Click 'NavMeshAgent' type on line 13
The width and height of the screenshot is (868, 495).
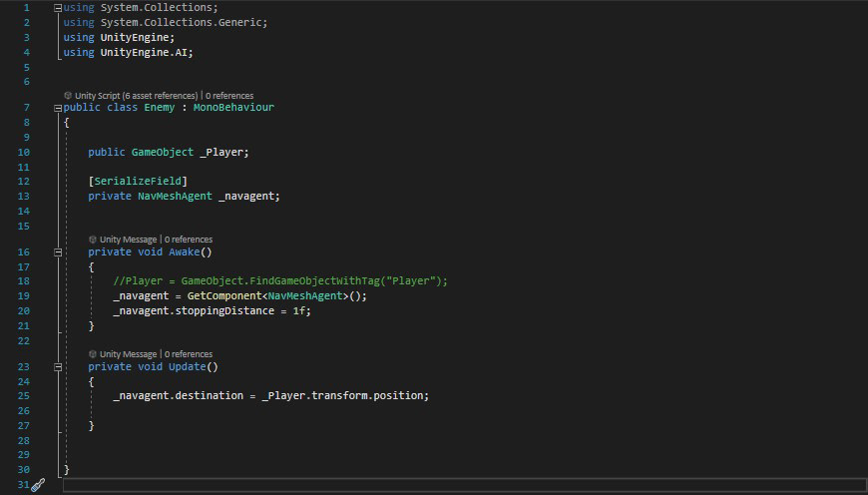(x=175, y=196)
